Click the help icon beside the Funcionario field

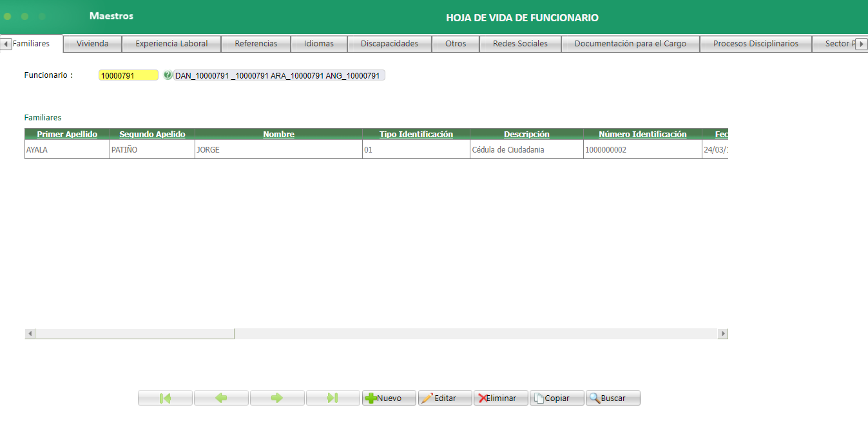coord(168,75)
